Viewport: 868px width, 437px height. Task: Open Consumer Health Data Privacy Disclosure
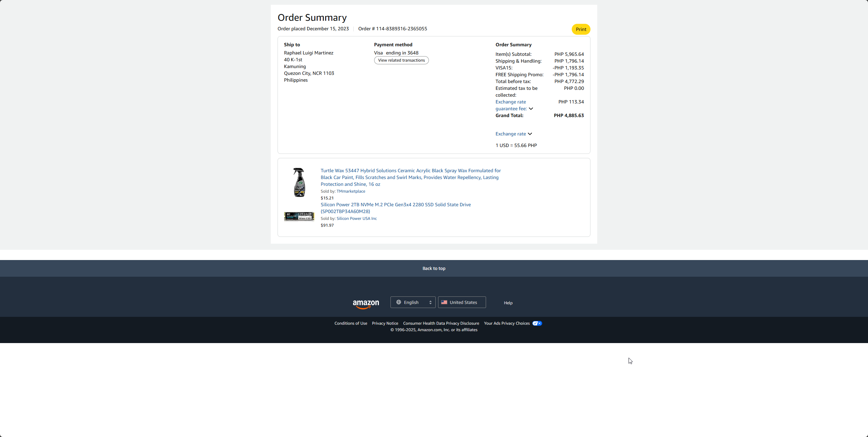click(441, 323)
